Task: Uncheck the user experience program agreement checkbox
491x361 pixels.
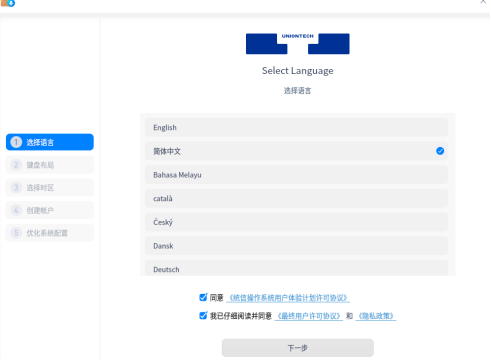Action: tap(203, 297)
